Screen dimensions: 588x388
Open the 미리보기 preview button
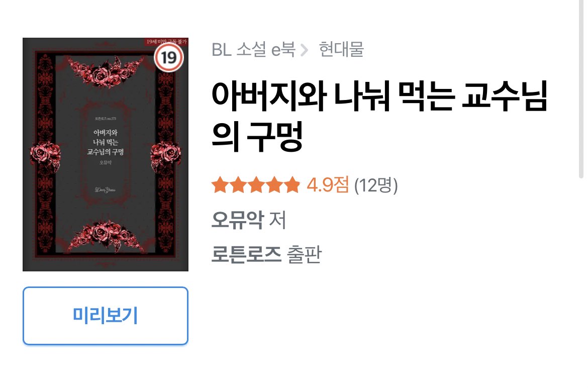pyautogui.click(x=106, y=316)
